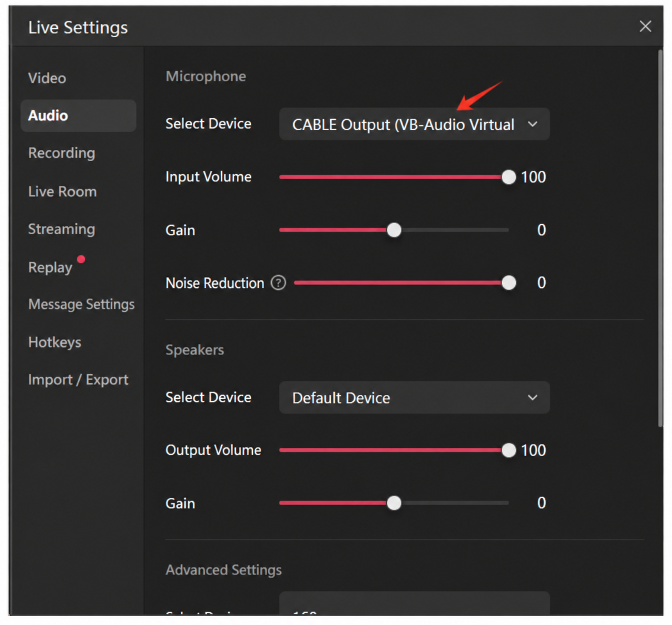Open the Replay settings tab
The image size is (672, 625).
(50, 268)
